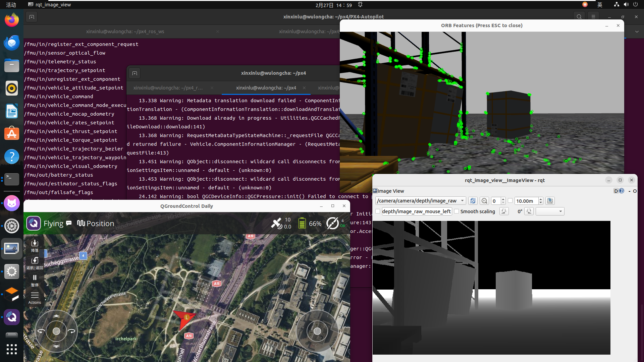
Task: Open the input method 英 indicator
Action: tap(600, 5)
